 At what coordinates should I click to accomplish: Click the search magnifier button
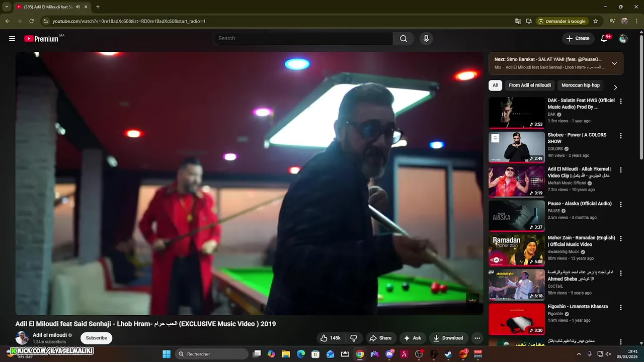pos(404,39)
